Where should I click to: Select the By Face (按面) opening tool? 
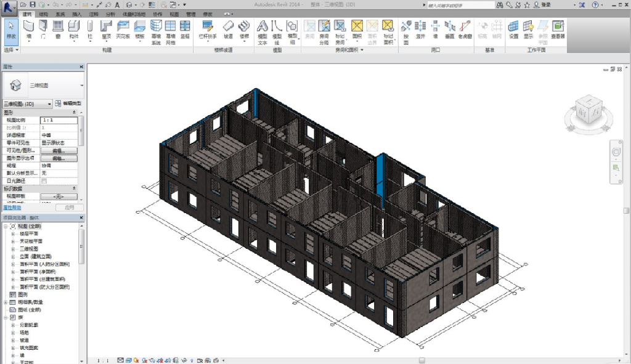tap(406, 32)
